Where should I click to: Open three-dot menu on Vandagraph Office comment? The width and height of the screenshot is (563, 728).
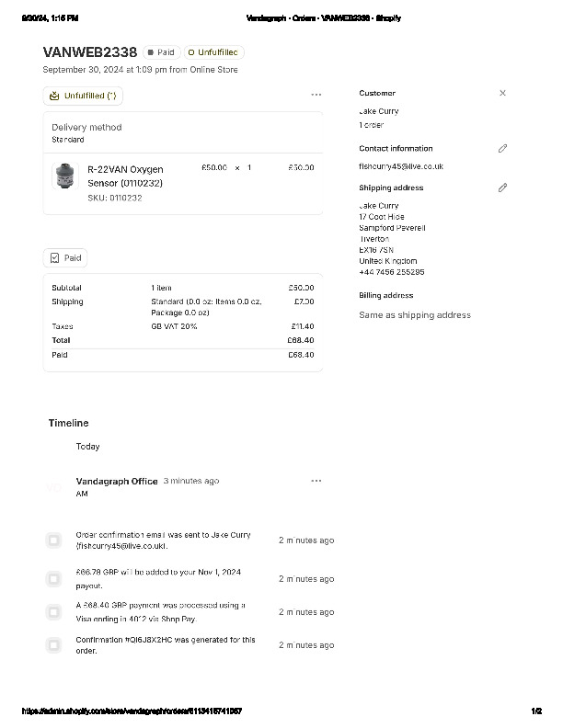tap(316, 481)
